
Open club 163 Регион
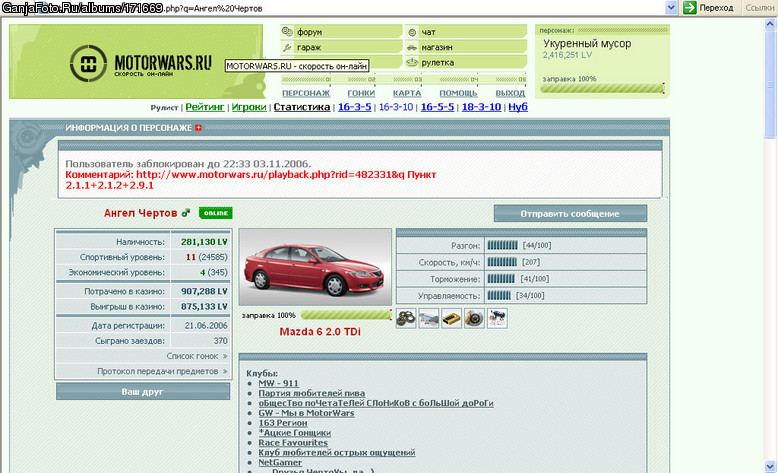[283, 423]
